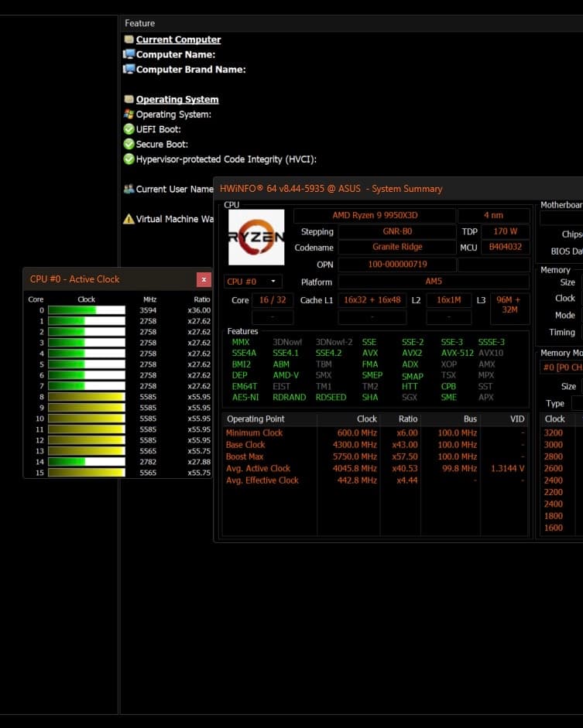The image size is (583, 728).
Task: Click the 1.3144 V VID value
Action: click(x=508, y=469)
